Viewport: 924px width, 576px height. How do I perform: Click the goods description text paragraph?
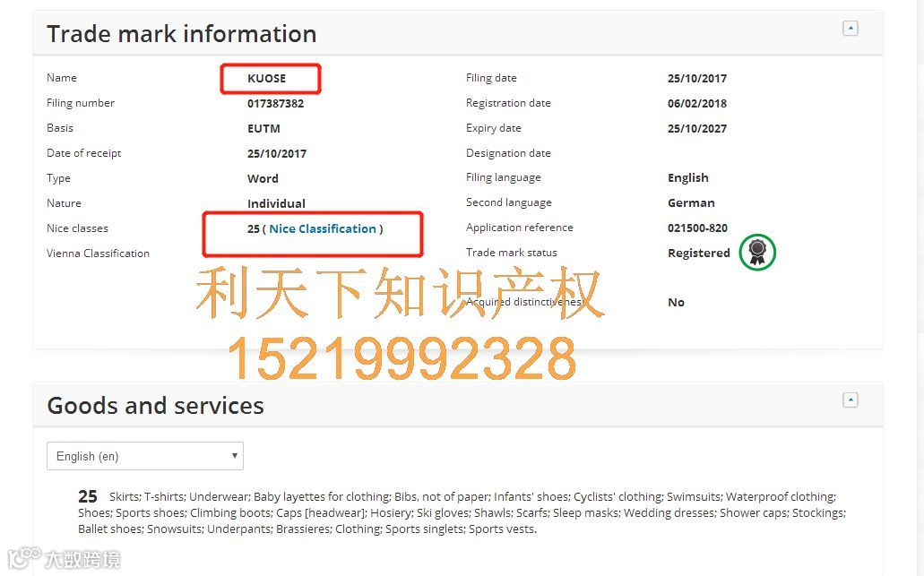pyautogui.click(x=462, y=512)
